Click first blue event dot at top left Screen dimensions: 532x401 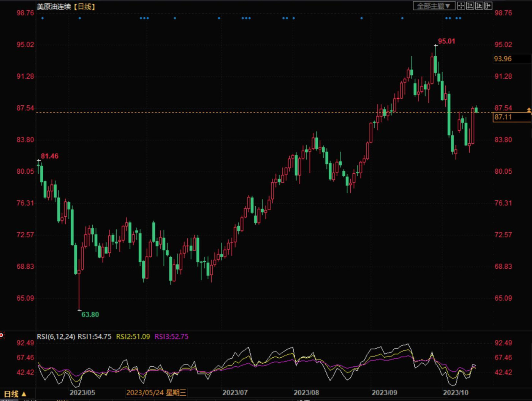pyautogui.click(x=42, y=18)
